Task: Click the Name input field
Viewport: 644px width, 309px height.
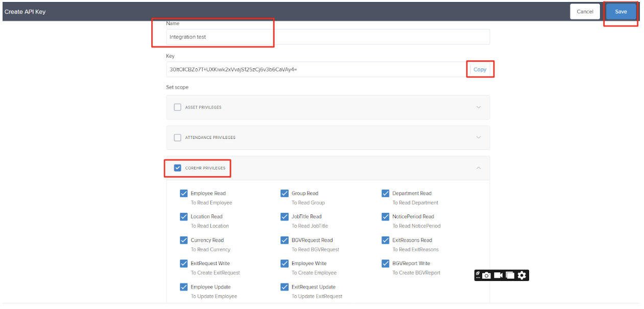Action: tap(328, 37)
